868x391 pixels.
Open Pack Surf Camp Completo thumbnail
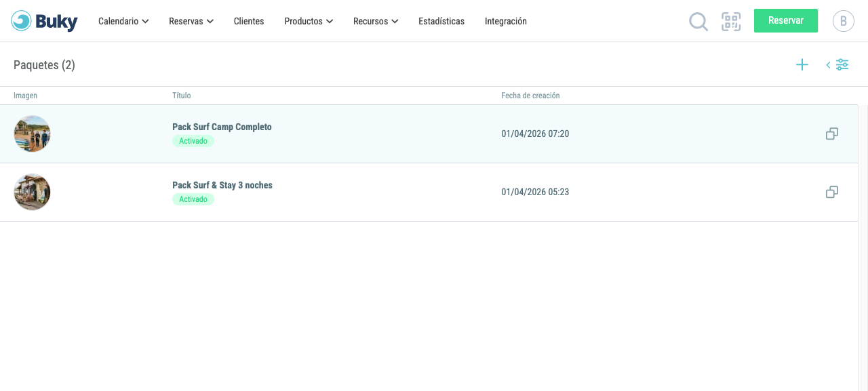(32, 133)
